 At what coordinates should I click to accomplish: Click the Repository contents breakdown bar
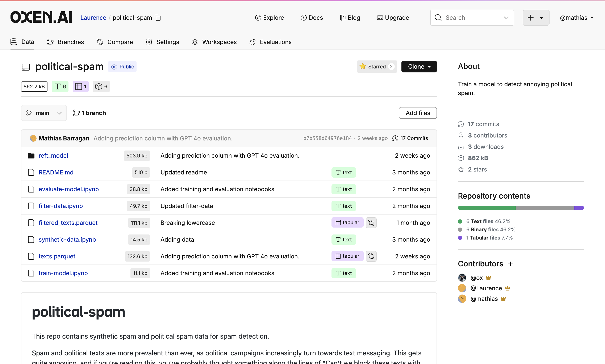pos(521,208)
